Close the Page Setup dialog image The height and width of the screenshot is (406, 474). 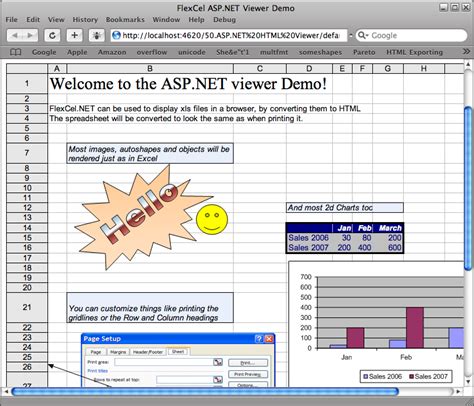pyautogui.click(x=269, y=339)
